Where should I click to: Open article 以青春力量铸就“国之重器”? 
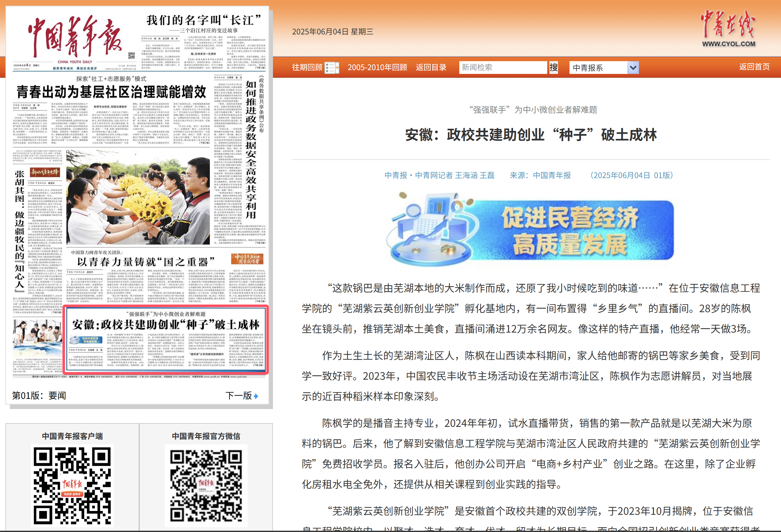pyautogui.click(x=146, y=262)
